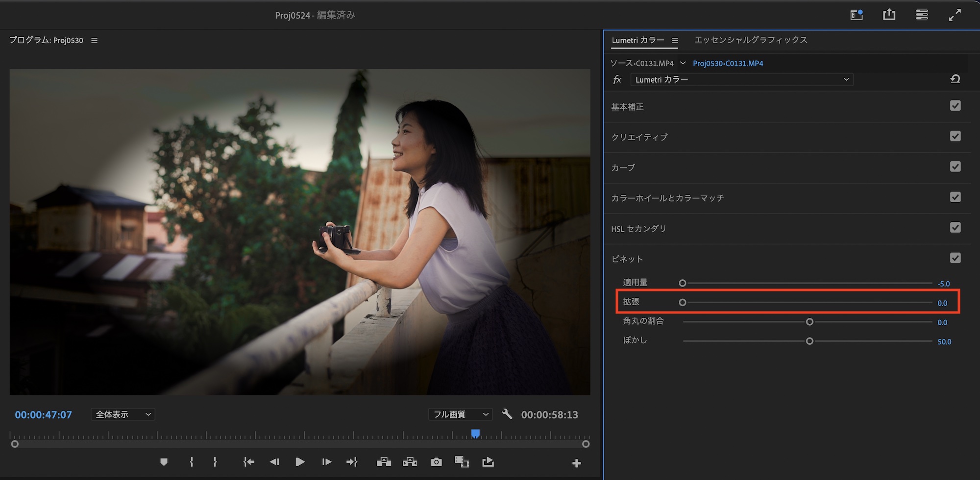Export frame with camera icon
Screen dimensions: 980x480
click(x=436, y=462)
